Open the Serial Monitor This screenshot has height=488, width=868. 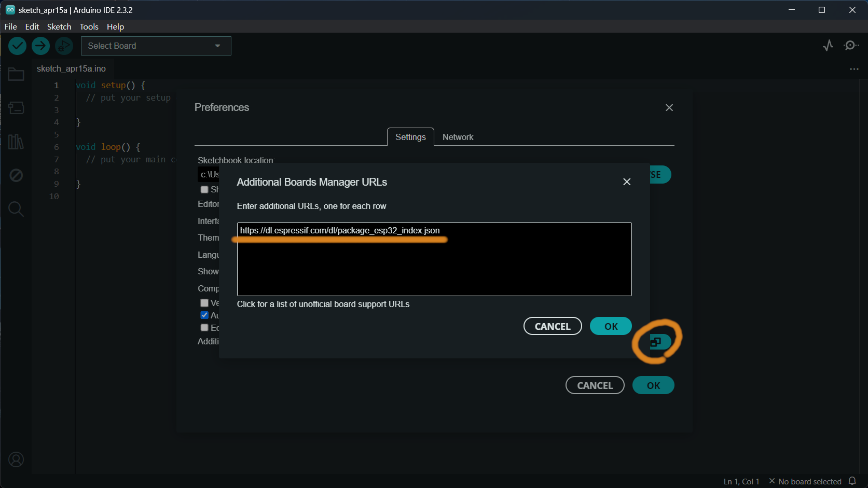(851, 46)
